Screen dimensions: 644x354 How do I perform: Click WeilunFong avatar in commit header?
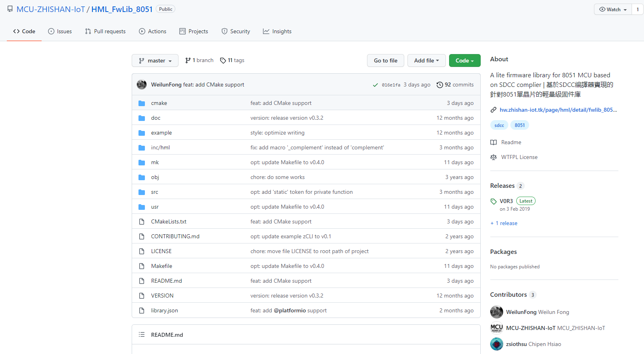tap(142, 84)
